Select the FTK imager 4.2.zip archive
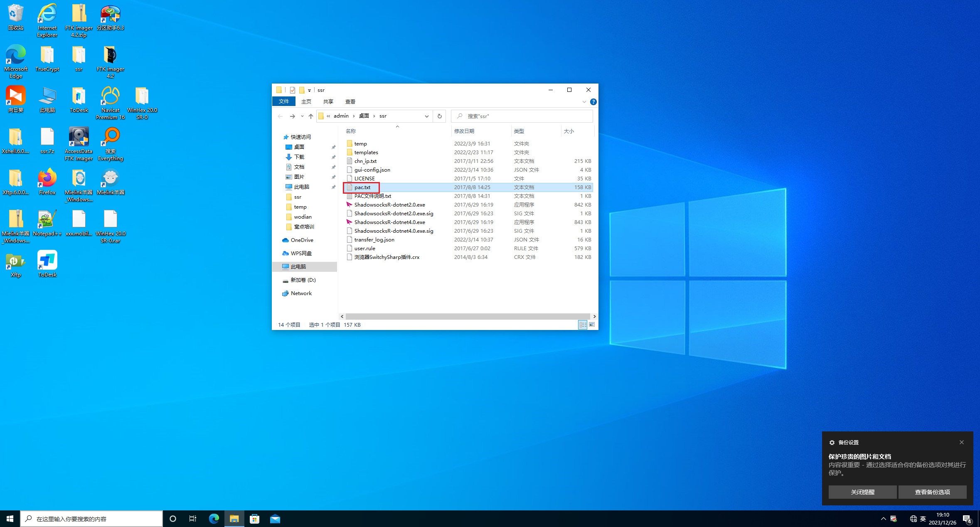Screen dimensions: 980x527 point(79,20)
